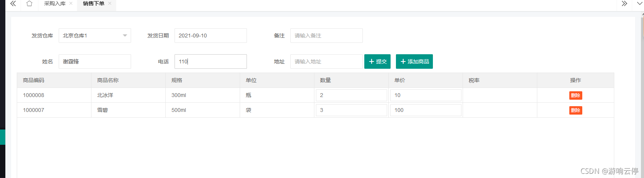
Task: Click the home icon tab
Action: click(29, 4)
